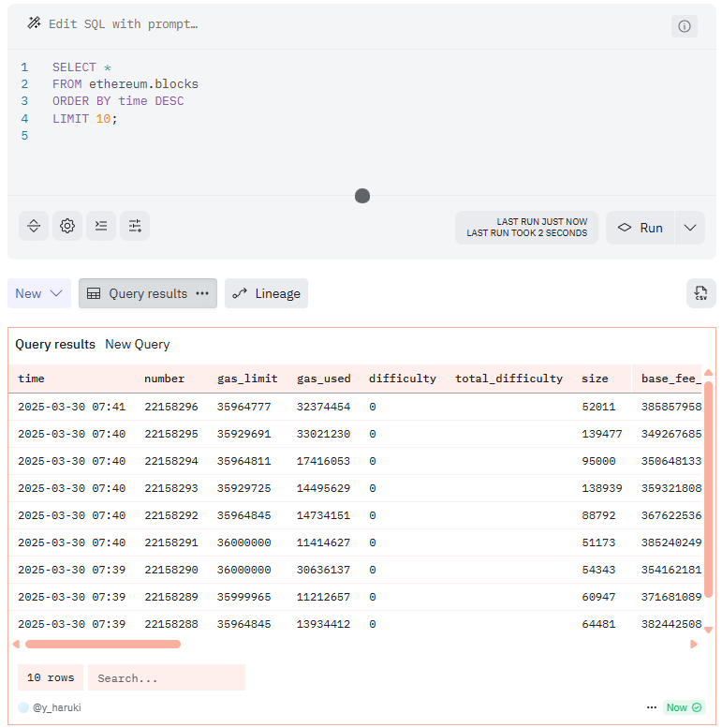The width and height of the screenshot is (722, 728).
Task: Open the New visualization dropdown
Action: pos(39,293)
